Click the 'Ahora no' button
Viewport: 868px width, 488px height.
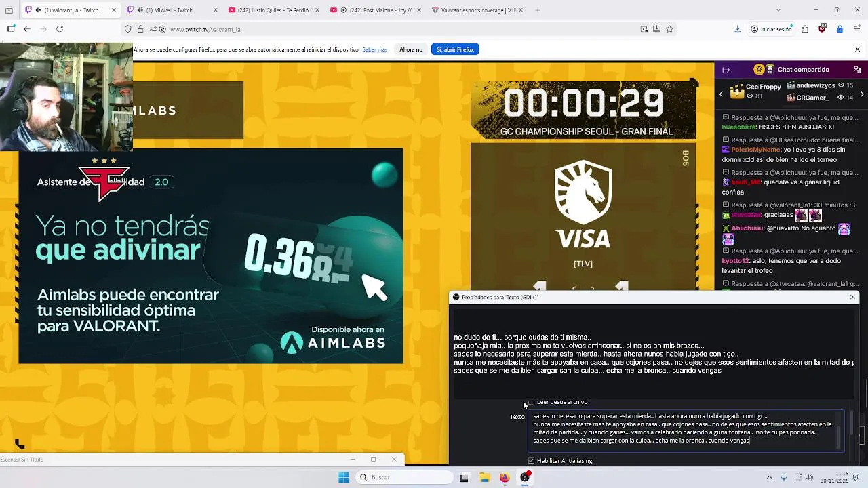pos(411,49)
